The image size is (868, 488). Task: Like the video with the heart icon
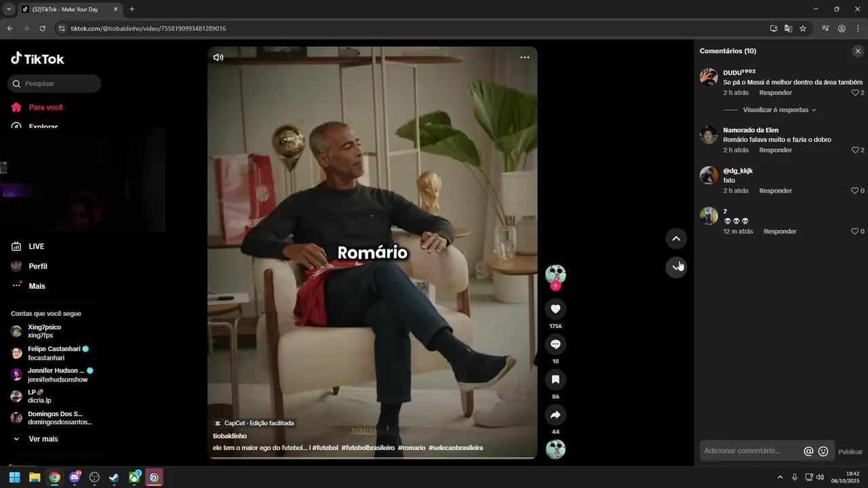pyautogui.click(x=555, y=309)
